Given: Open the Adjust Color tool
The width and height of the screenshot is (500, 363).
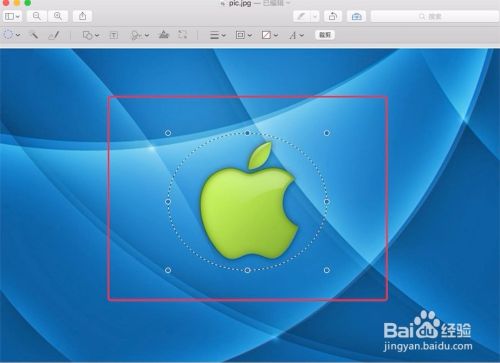Looking at the screenshot, I should point(163,35).
